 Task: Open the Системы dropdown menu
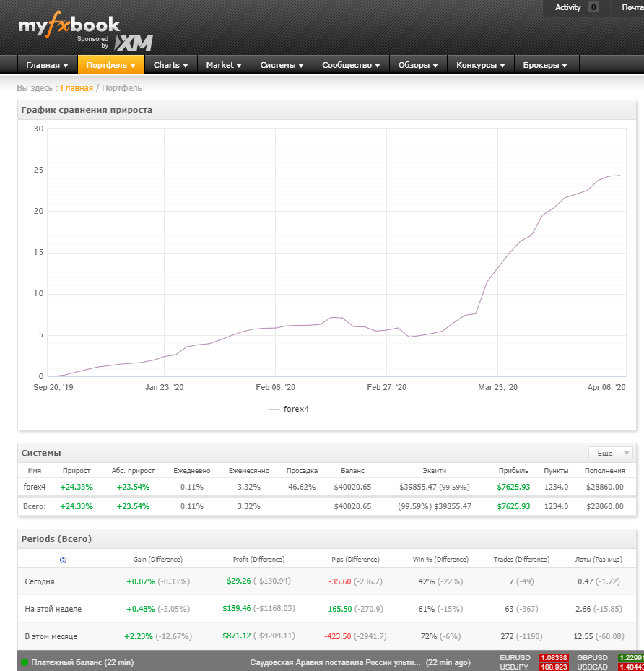coord(282,65)
